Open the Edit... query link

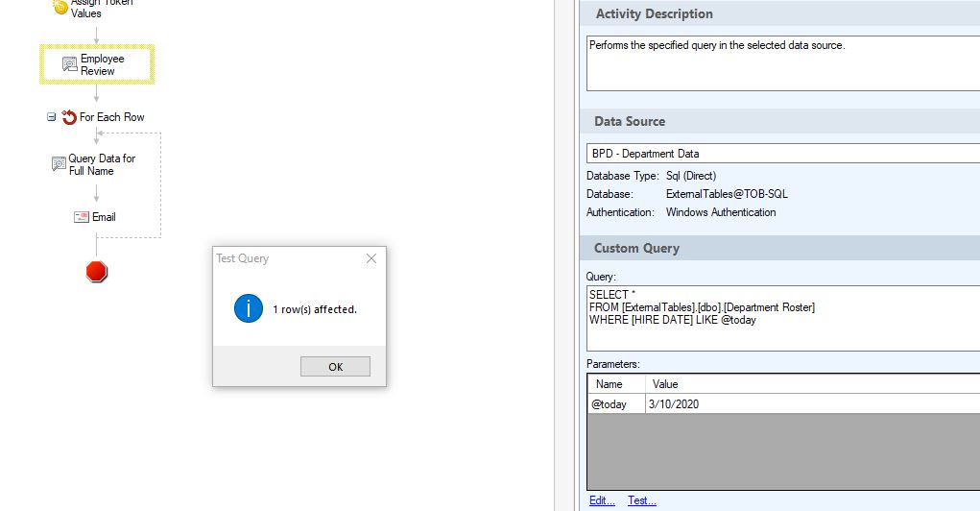click(x=602, y=500)
